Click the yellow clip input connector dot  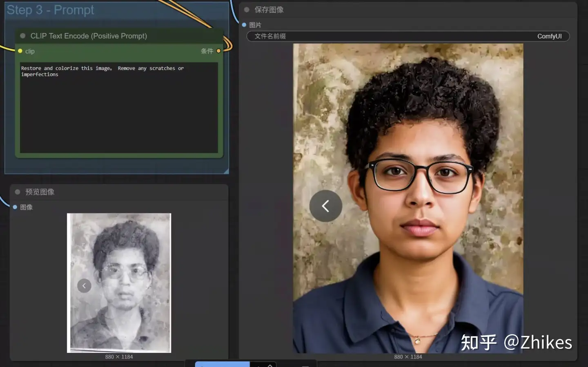[20, 51]
